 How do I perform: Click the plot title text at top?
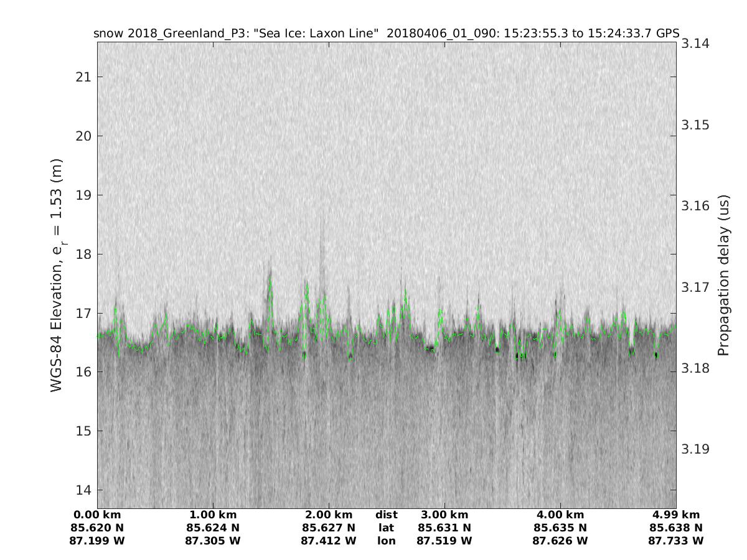[386, 33]
